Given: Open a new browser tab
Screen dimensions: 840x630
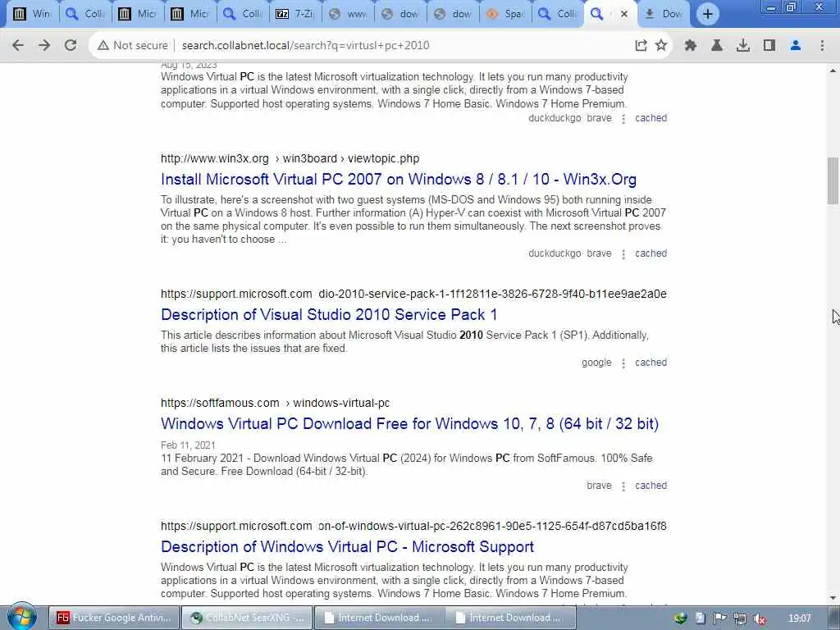Looking at the screenshot, I should coord(707,14).
